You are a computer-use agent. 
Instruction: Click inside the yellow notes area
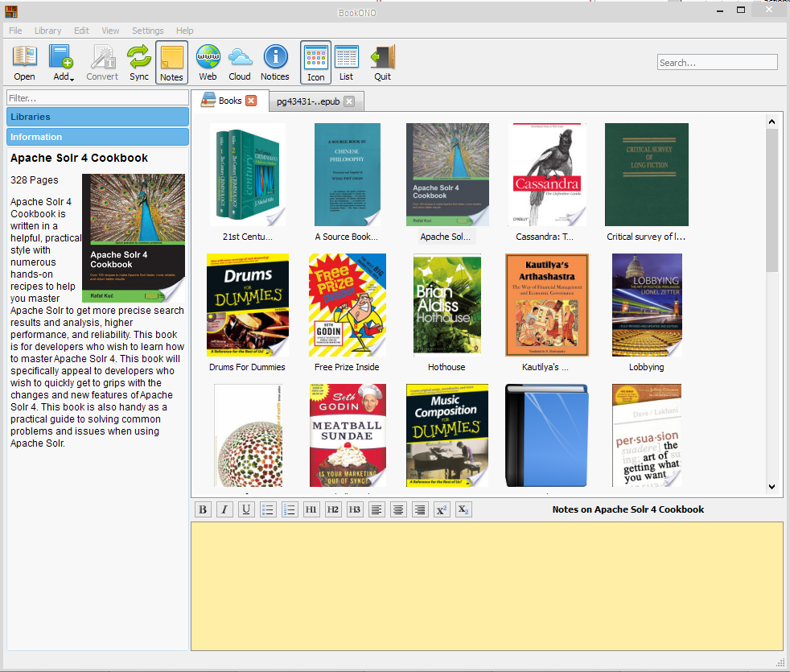[486, 586]
